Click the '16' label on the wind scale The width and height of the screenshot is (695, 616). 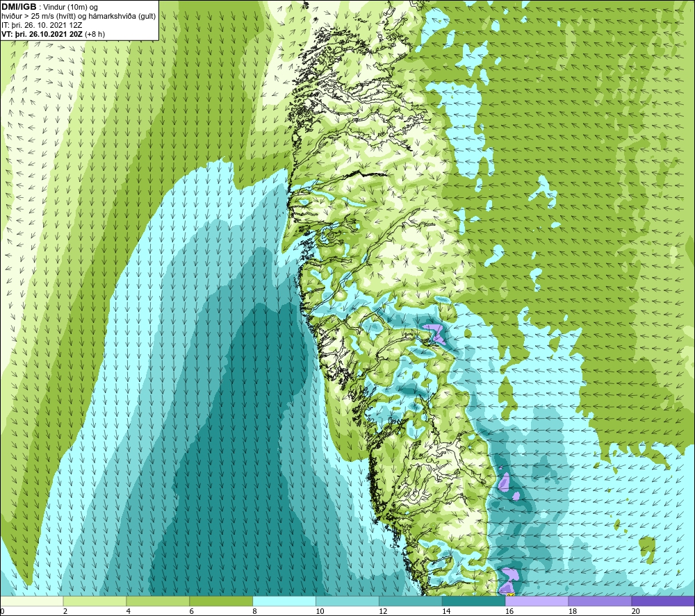coord(509,611)
